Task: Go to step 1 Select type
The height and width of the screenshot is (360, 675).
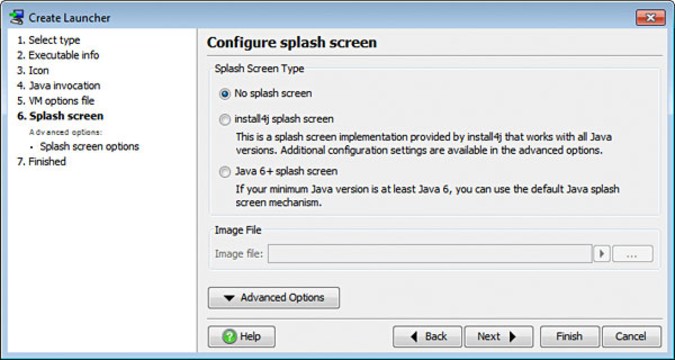Action: point(49,40)
